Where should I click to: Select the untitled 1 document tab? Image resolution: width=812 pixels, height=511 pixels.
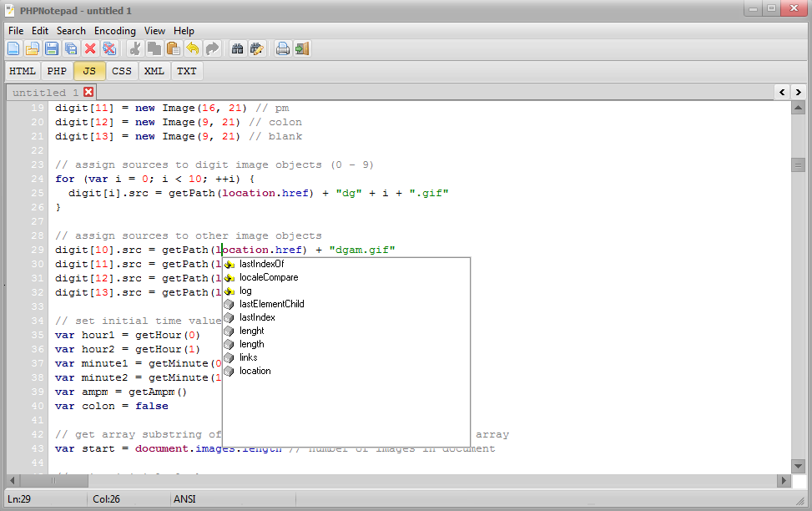[x=45, y=92]
